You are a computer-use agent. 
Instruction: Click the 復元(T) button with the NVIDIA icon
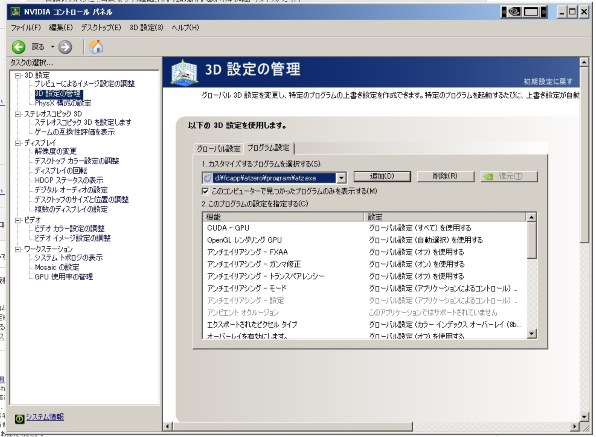[509, 176]
